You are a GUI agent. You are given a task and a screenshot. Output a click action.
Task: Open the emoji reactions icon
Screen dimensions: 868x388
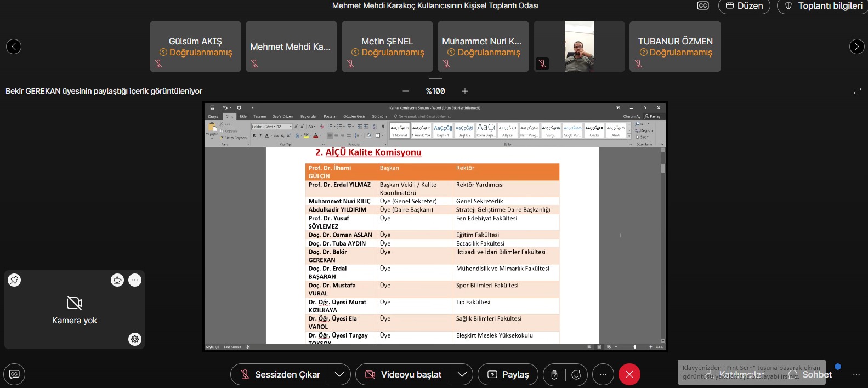click(x=576, y=374)
